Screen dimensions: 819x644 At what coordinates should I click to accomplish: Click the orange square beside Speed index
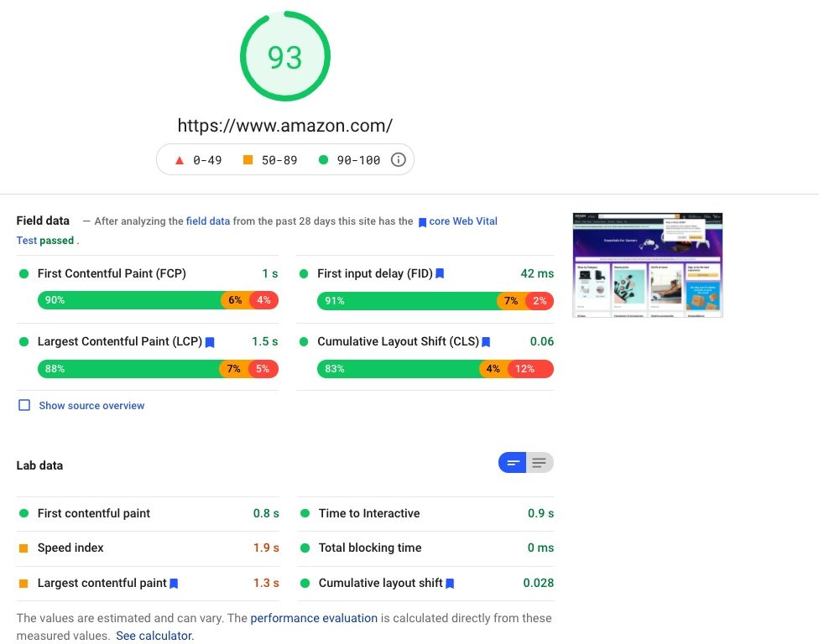(23, 548)
